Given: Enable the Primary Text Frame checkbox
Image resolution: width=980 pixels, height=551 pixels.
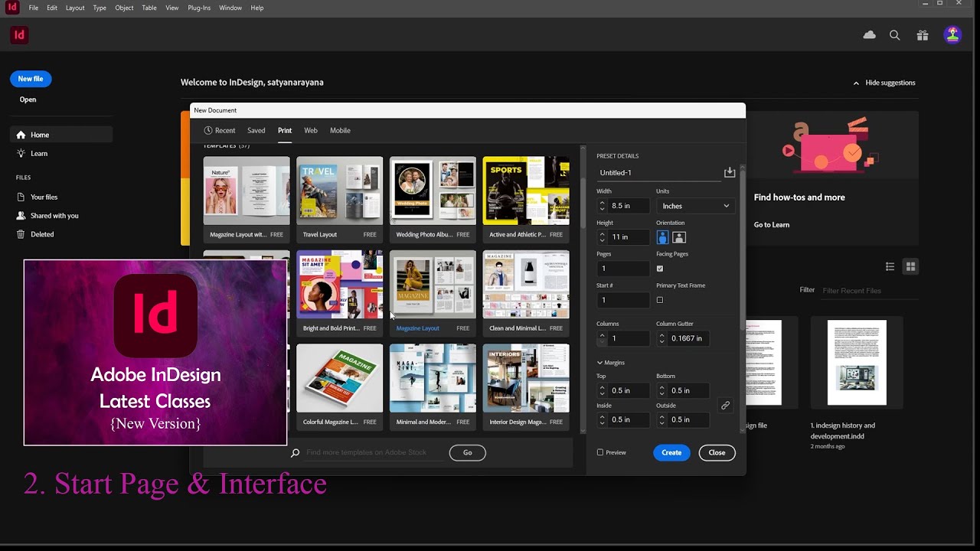Looking at the screenshot, I should pos(660,300).
